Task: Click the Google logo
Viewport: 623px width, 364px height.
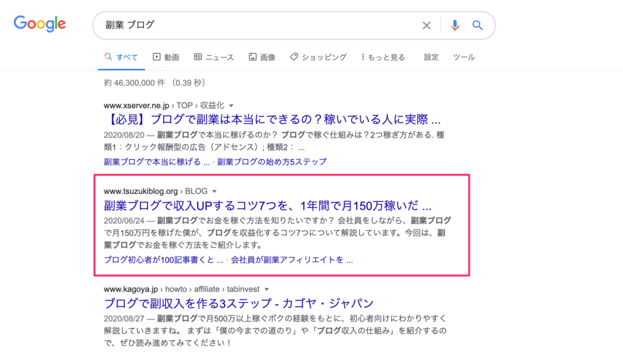Action: pos(40,24)
